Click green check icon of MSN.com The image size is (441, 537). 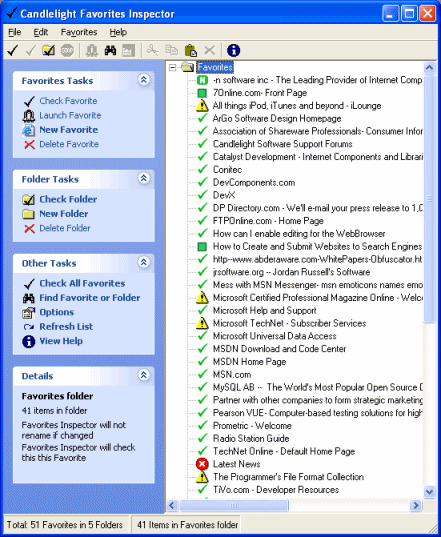(203, 374)
